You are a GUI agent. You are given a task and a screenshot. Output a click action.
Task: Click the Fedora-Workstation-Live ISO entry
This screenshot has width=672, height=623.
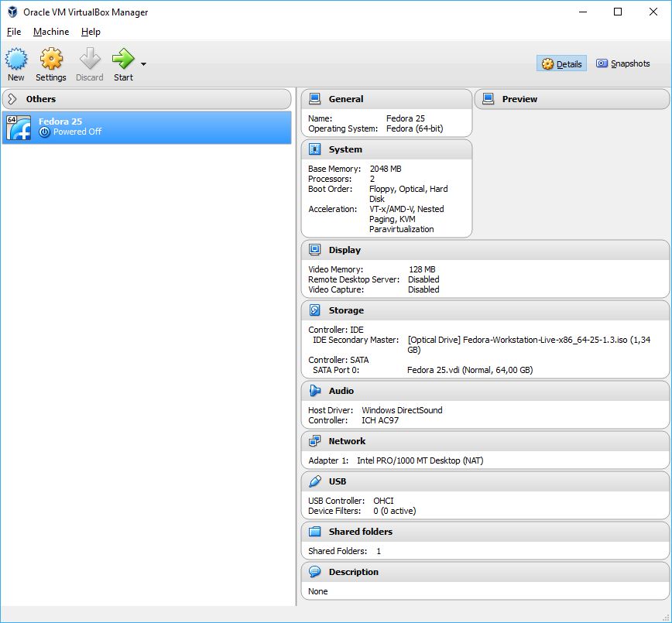click(529, 344)
